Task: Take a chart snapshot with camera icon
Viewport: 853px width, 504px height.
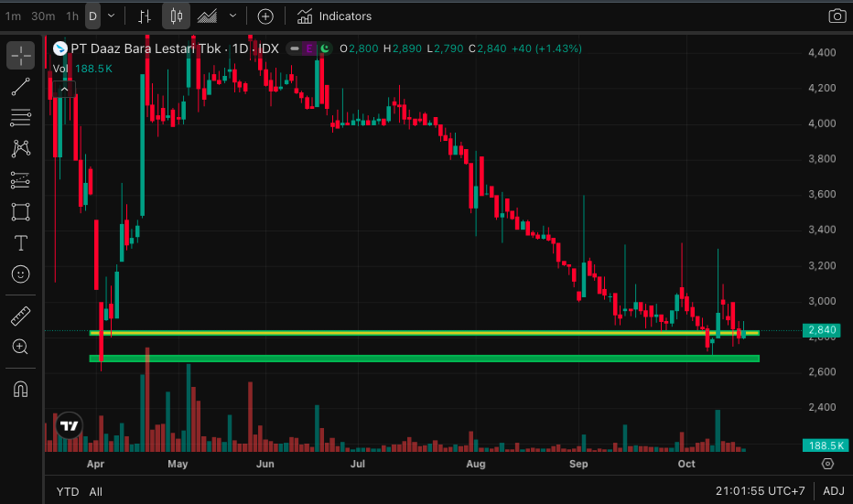Action: tap(837, 16)
